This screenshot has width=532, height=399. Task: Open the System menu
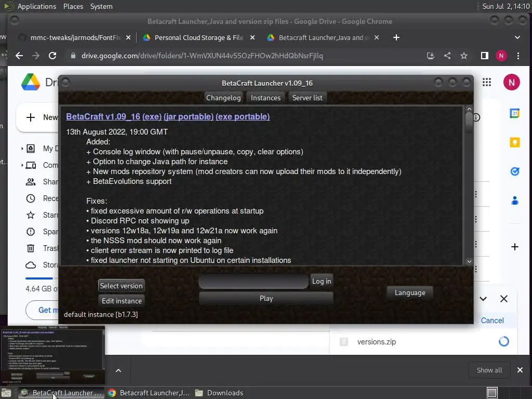[x=101, y=6]
